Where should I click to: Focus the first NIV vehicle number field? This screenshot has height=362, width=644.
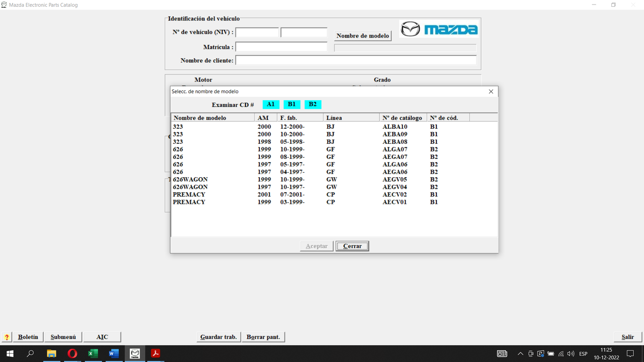tap(257, 33)
